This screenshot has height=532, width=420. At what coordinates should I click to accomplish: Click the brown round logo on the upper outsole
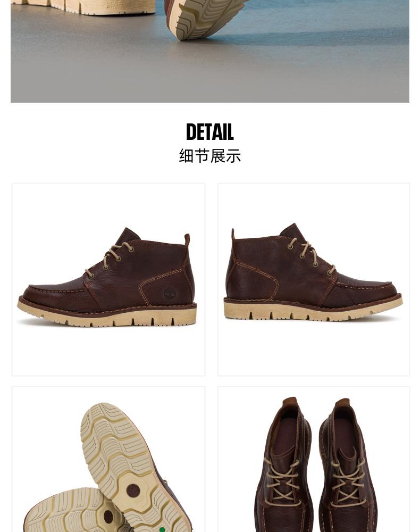coord(133,491)
